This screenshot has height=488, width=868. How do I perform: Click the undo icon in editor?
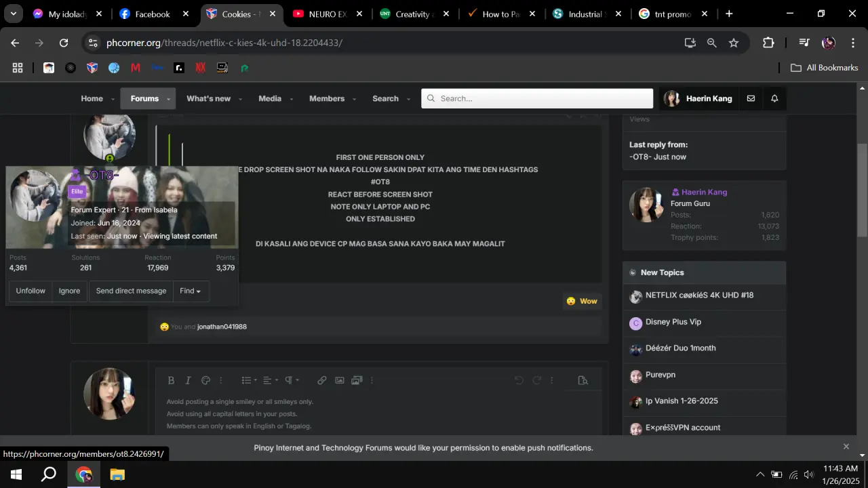pos(519,380)
